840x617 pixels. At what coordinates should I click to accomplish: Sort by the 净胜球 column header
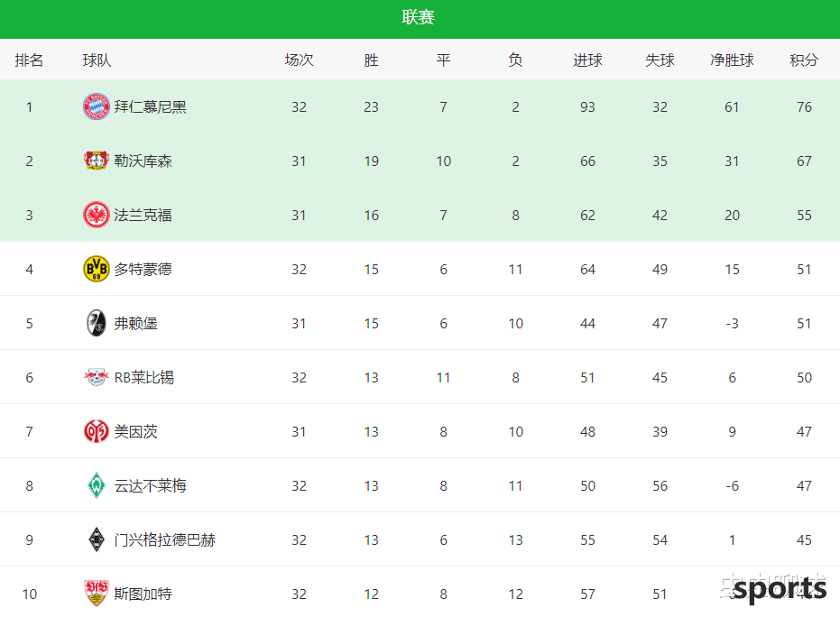(732, 60)
